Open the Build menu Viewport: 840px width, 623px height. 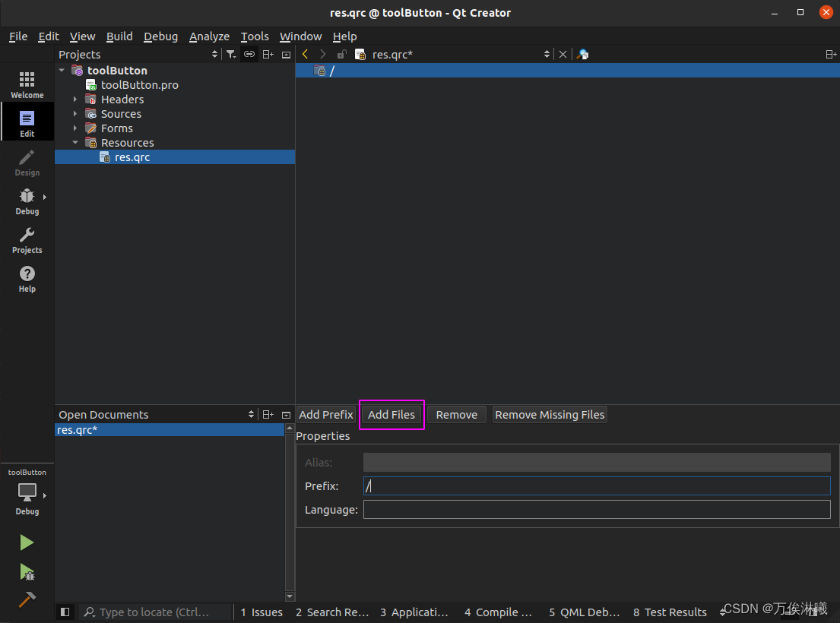[x=119, y=36]
